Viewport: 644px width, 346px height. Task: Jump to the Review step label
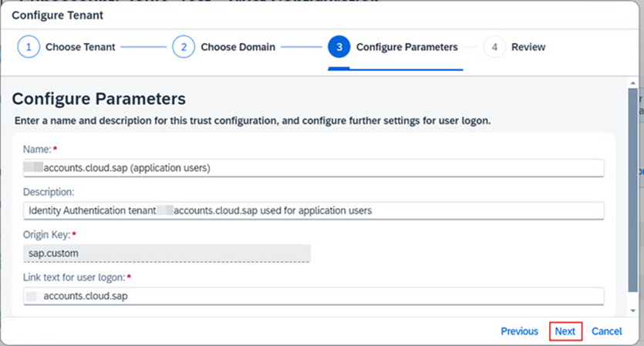pyautogui.click(x=528, y=47)
